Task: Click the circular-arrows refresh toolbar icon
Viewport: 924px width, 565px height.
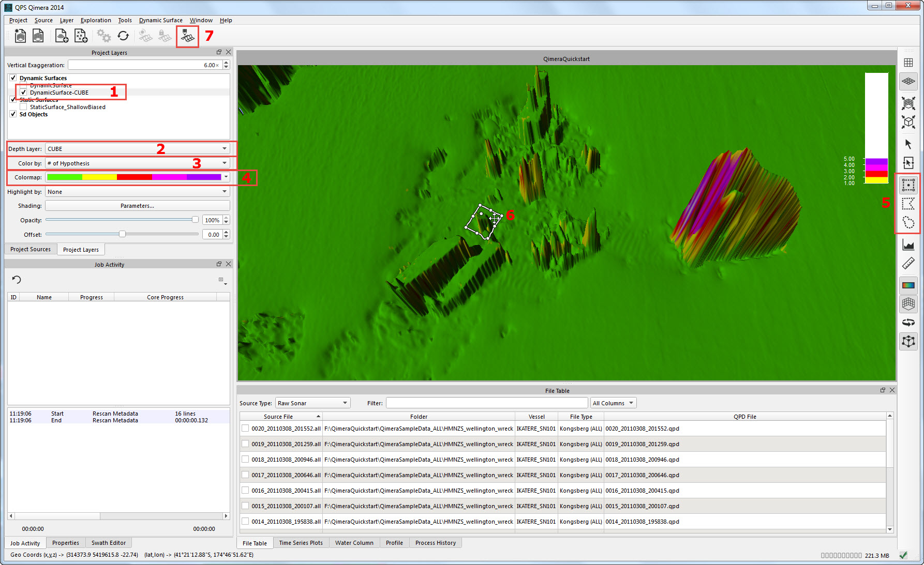Action: 123,36
